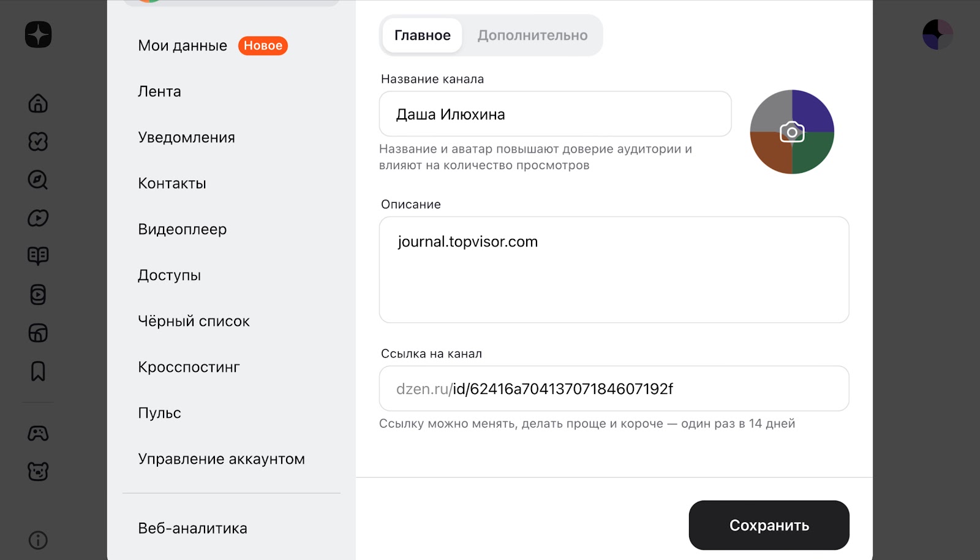This screenshot has height=560, width=980.
Task: Open Управление аккаунтом settings
Action: (221, 458)
